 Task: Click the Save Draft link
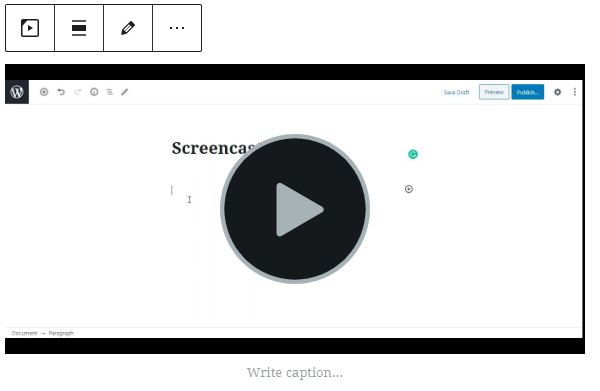(x=457, y=92)
